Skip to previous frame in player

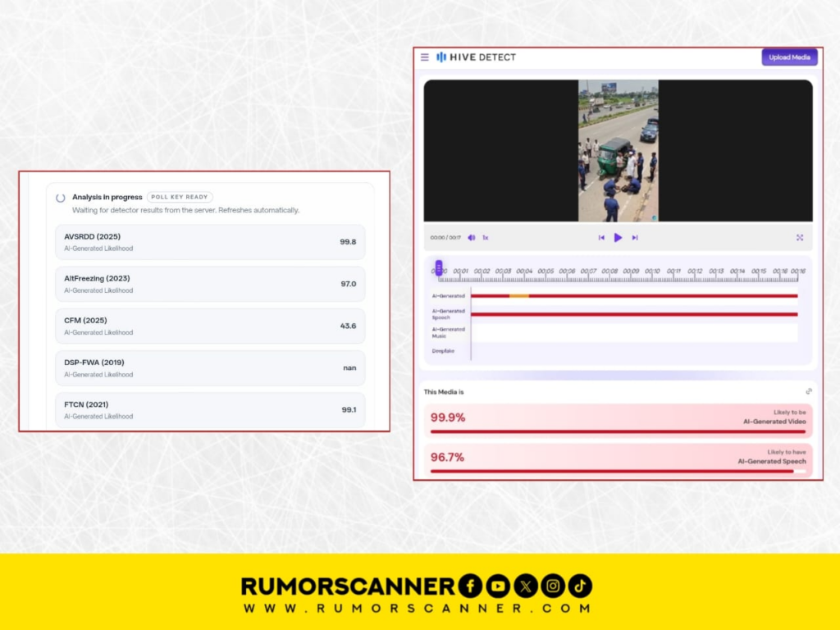click(x=601, y=237)
